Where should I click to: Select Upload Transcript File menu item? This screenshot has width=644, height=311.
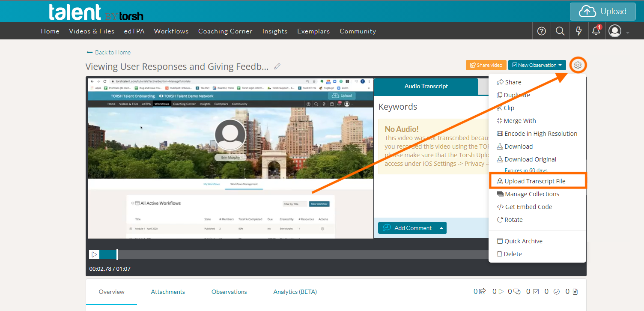pyautogui.click(x=537, y=181)
